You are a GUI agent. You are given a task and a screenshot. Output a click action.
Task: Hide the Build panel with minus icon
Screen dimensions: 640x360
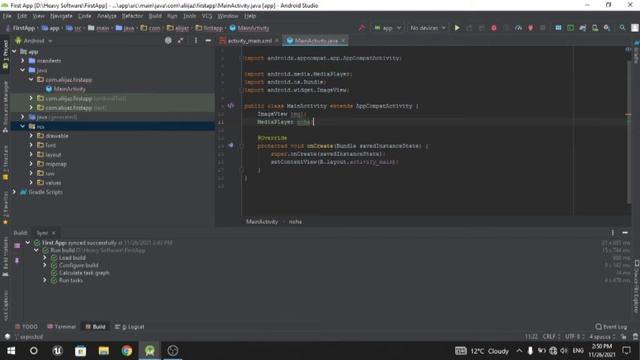tap(625, 233)
